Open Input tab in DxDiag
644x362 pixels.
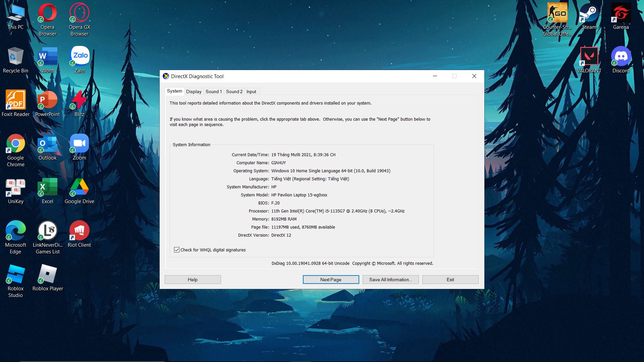[x=251, y=92]
